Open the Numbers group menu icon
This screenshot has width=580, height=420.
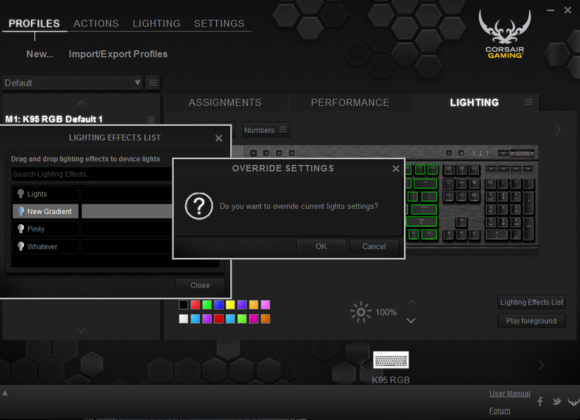coord(283,130)
